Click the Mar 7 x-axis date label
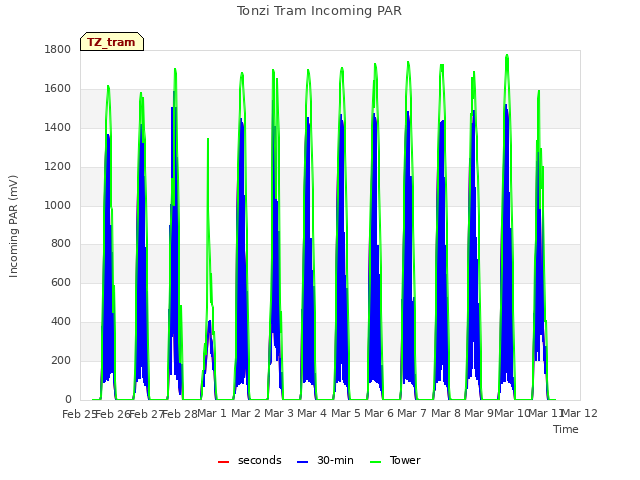 [412, 413]
